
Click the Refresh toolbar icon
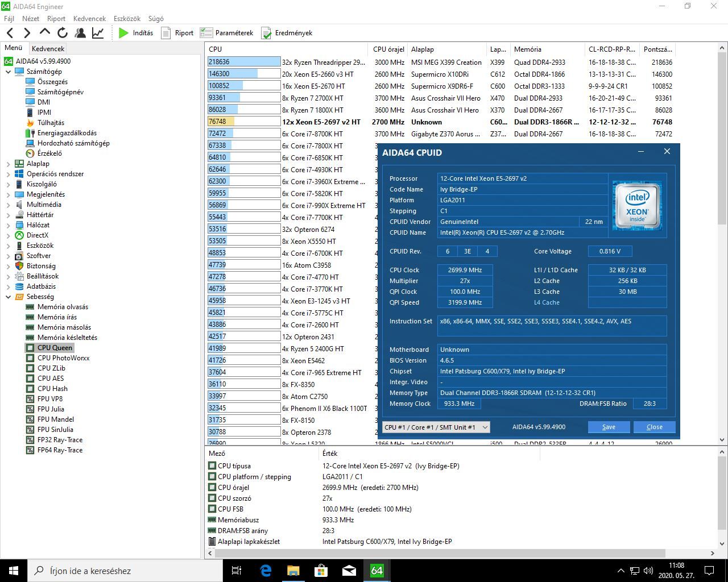coord(63,33)
